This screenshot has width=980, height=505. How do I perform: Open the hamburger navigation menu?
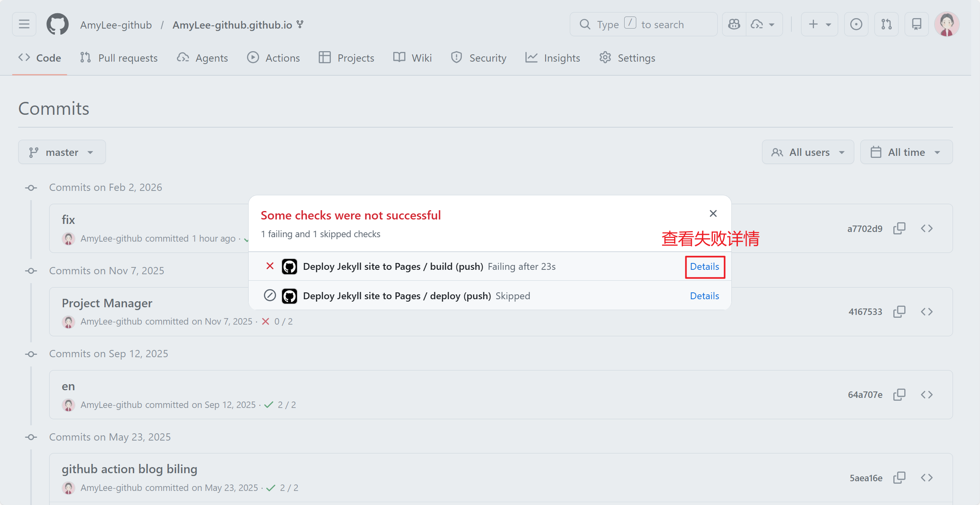tap(24, 25)
